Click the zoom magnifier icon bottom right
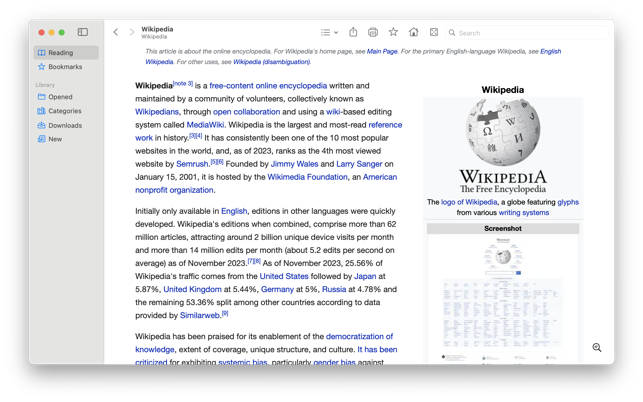 pos(597,348)
